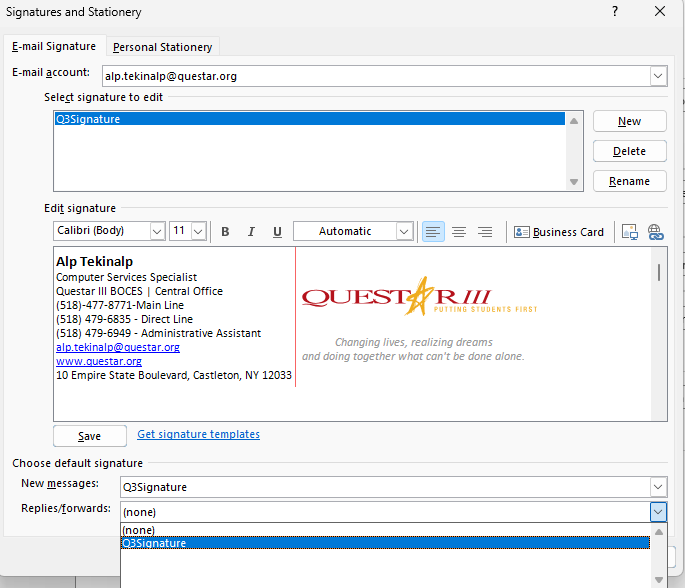The width and height of the screenshot is (685, 588).
Task: Switch to the Personal Stationery tab
Action: pos(163,47)
